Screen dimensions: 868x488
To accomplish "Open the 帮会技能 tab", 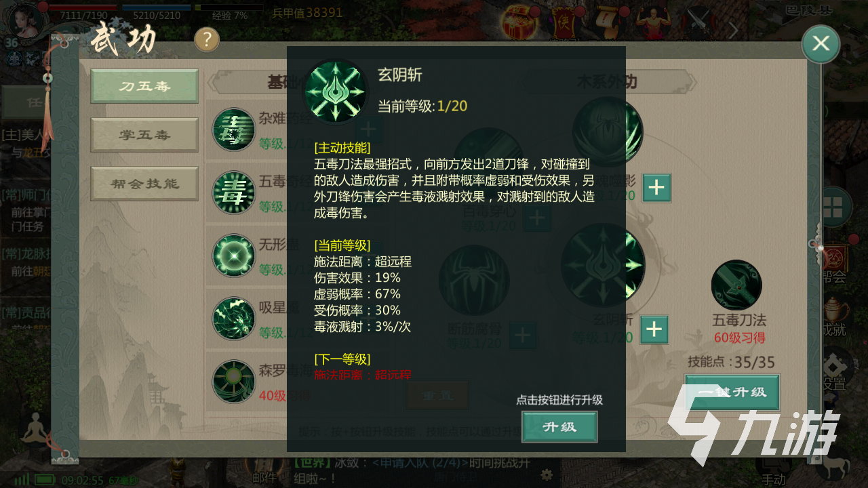I will 144,184.
